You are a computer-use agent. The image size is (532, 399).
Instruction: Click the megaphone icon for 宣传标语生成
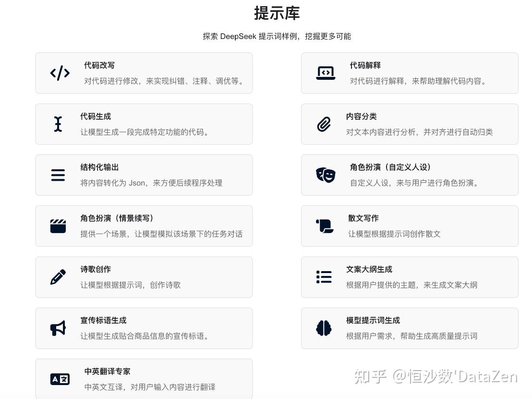[58, 328]
